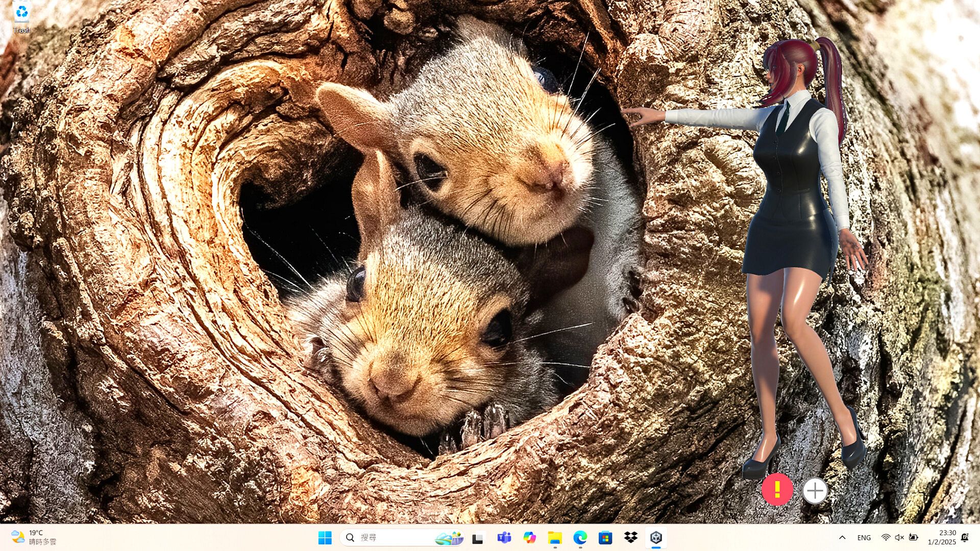
Task: Open the Windows Start menu
Action: pos(325,537)
